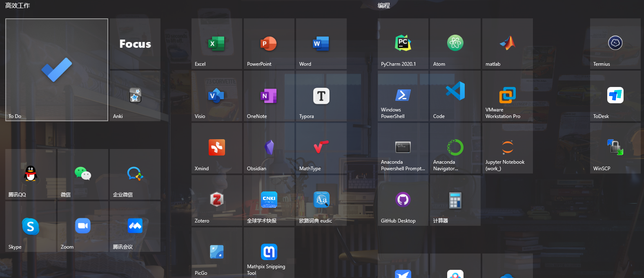Launch GitHub Desktop tile

403,200
